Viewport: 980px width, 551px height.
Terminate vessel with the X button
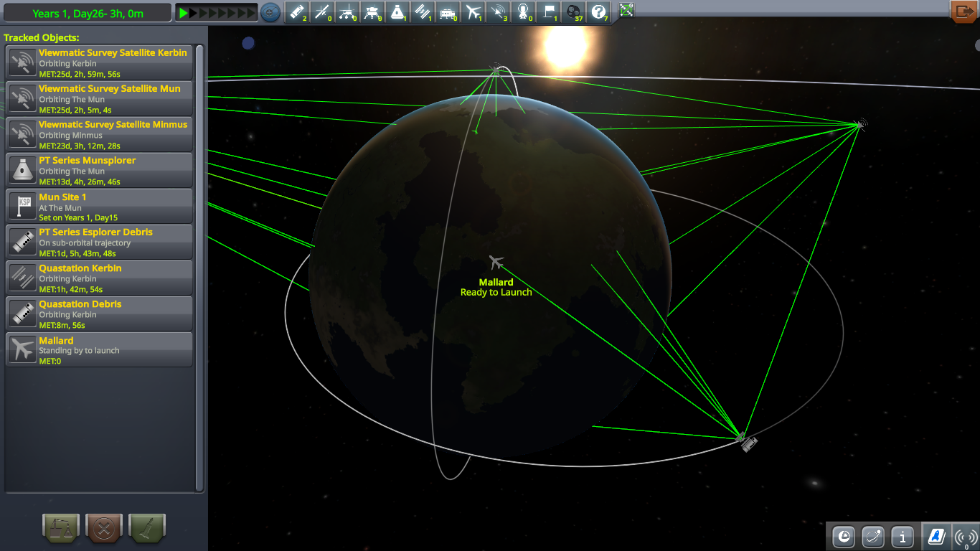pos(104,528)
